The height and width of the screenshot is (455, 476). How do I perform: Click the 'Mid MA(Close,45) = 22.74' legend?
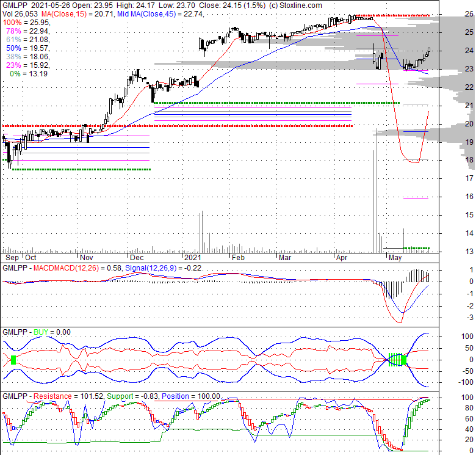coord(160,14)
